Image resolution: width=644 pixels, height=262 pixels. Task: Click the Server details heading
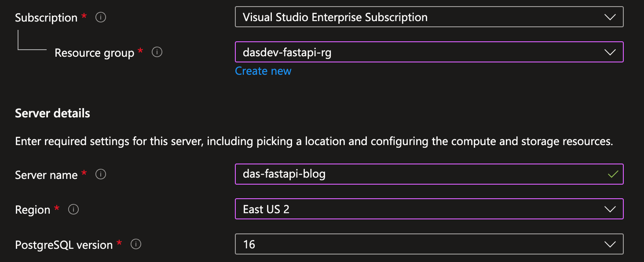coord(52,113)
